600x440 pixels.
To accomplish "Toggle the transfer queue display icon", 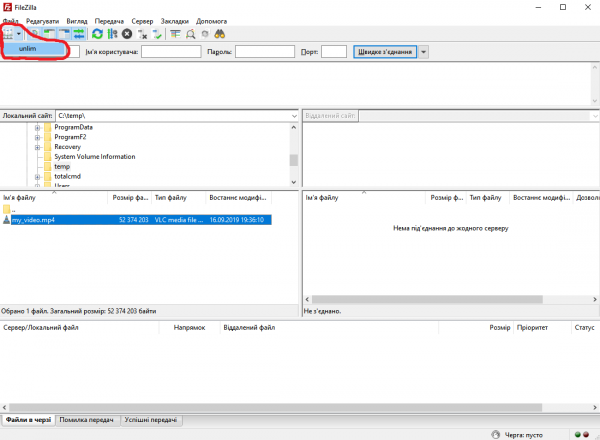I will click(x=79, y=34).
